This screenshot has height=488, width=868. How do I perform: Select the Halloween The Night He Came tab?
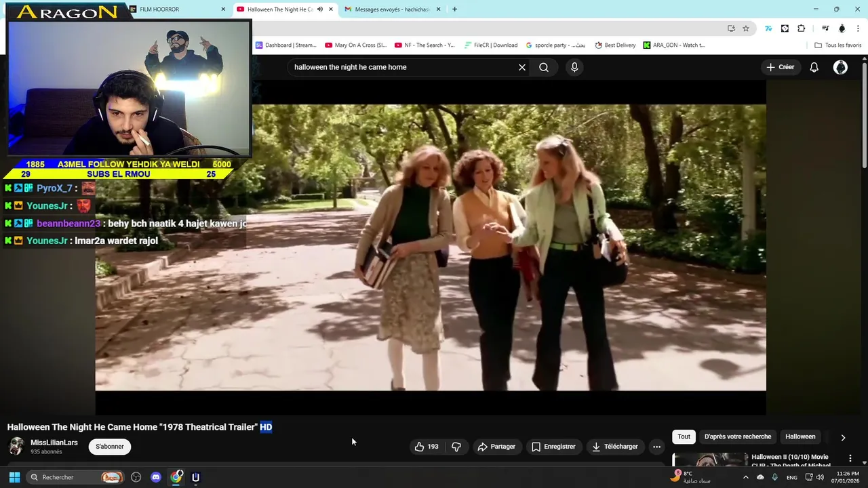tap(279, 9)
